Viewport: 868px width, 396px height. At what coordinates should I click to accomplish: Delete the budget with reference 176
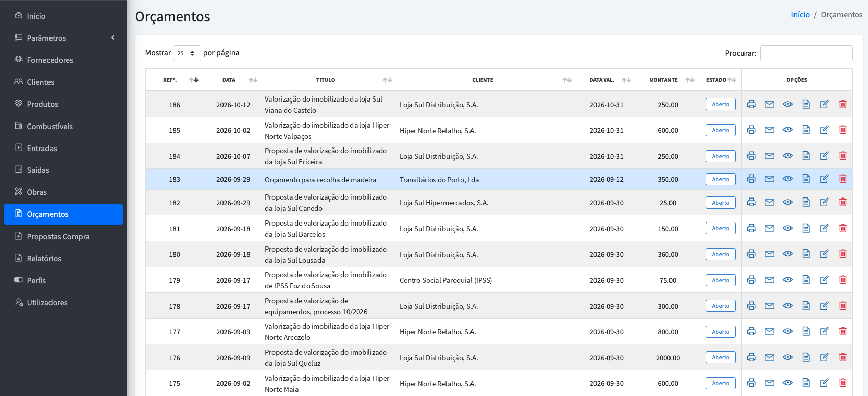pyautogui.click(x=843, y=357)
